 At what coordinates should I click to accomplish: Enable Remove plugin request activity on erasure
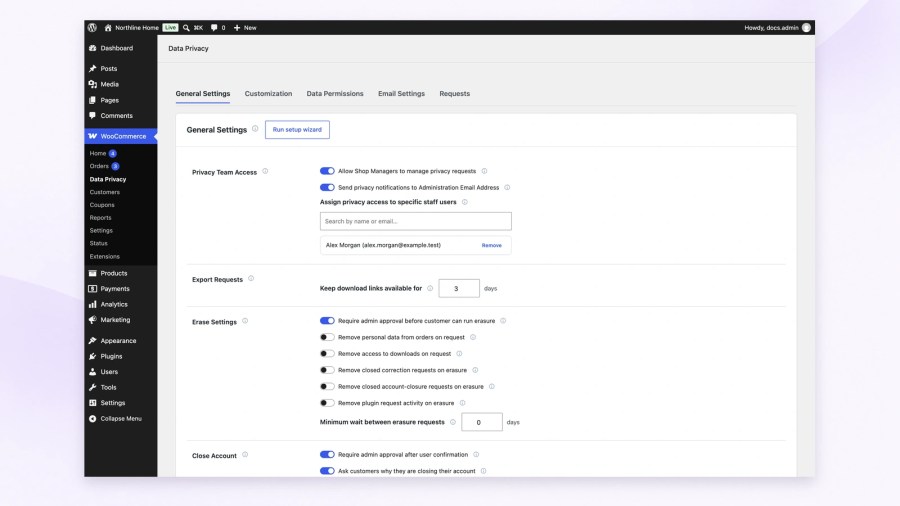click(x=327, y=403)
